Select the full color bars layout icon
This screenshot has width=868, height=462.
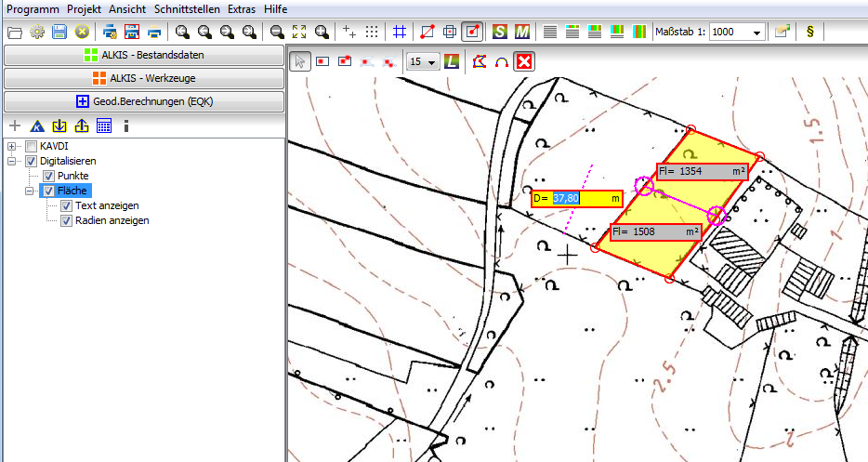coord(639,33)
